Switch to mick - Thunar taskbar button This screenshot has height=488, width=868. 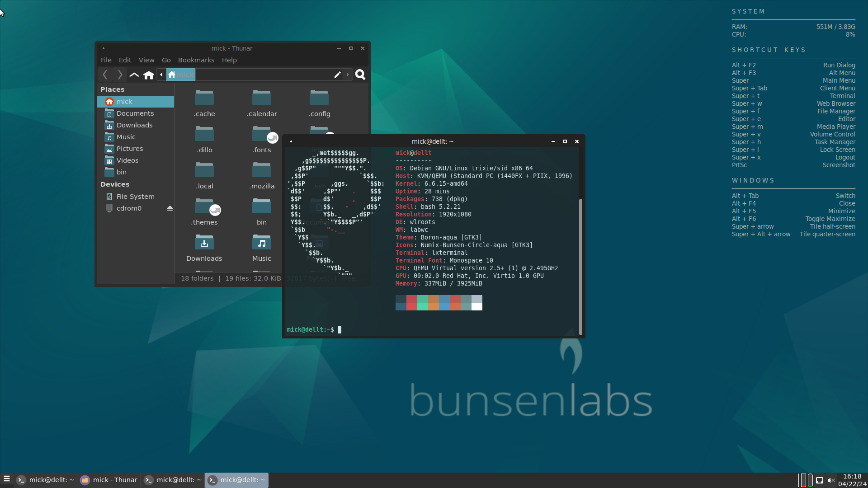109,480
